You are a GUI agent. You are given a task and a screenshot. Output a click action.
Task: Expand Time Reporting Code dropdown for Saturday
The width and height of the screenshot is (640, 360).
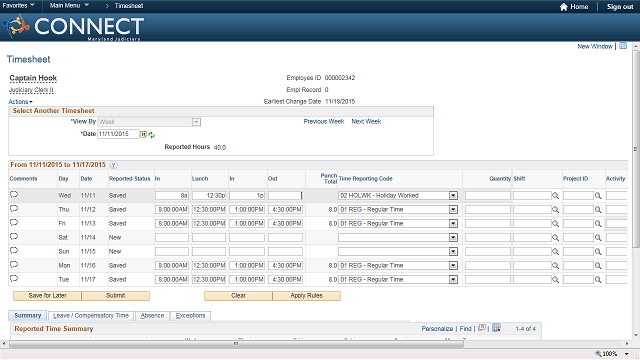click(453, 238)
